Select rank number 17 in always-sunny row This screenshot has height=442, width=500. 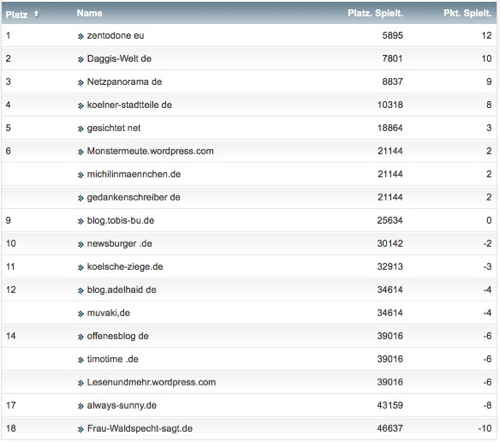tap(11, 405)
